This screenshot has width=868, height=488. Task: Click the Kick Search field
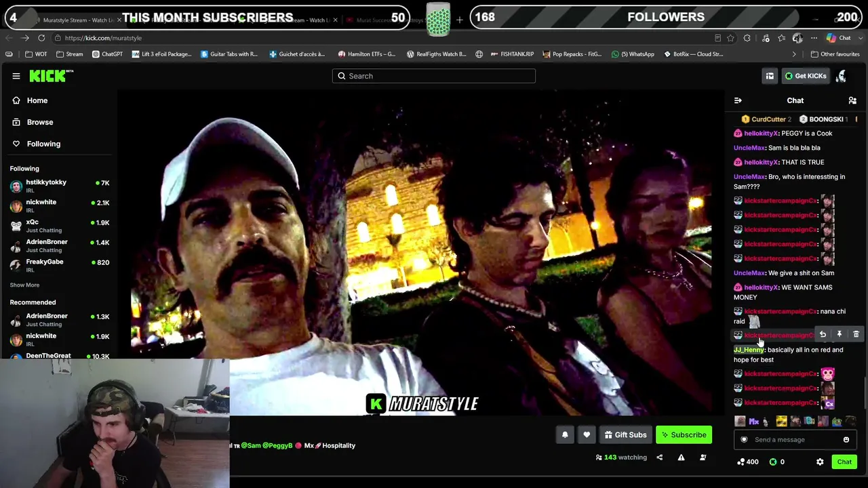pyautogui.click(x=434, y=76)
